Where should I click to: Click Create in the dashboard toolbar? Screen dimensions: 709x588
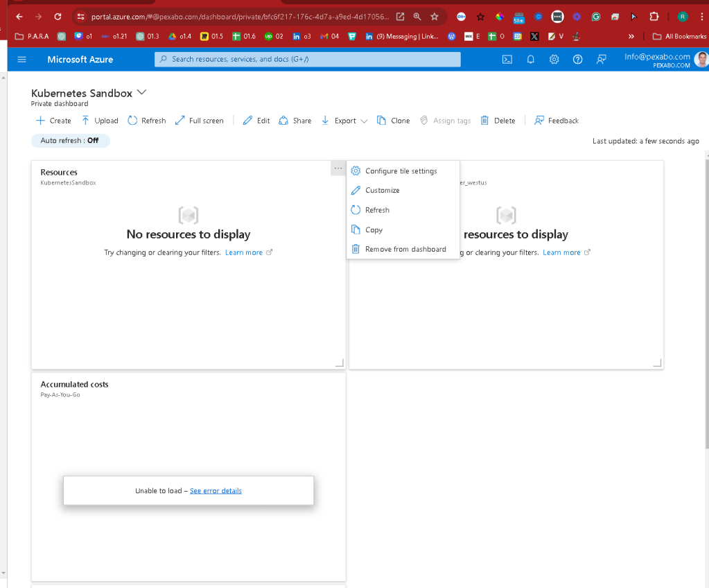tap(53, 121)
